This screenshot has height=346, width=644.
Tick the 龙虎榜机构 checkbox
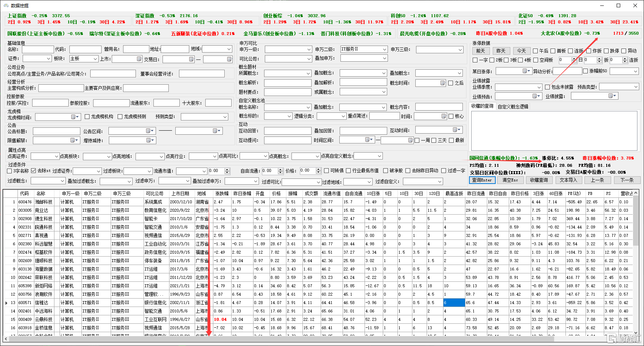87,117
